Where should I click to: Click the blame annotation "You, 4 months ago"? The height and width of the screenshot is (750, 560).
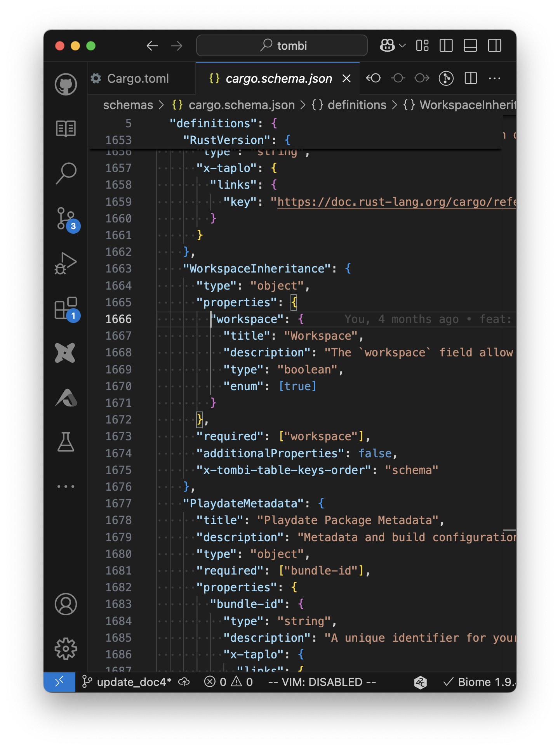[x=402, y=319]
